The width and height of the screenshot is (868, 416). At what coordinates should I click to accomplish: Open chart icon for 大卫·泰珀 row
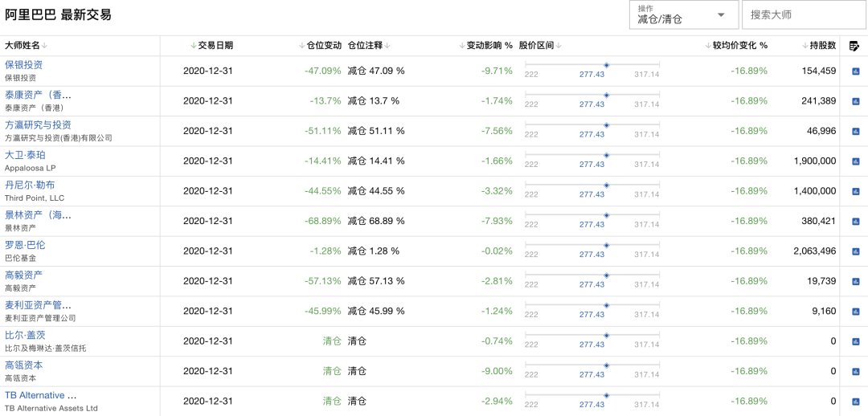(855, 161)
